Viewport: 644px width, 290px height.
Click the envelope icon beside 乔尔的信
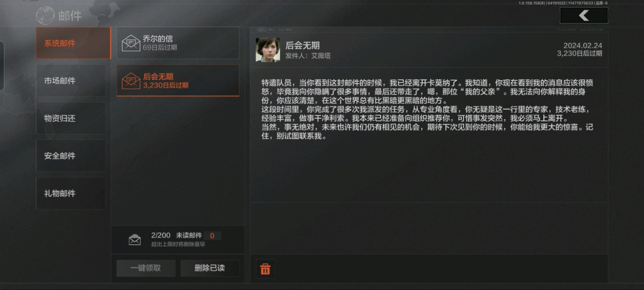(x=131, y=43)
